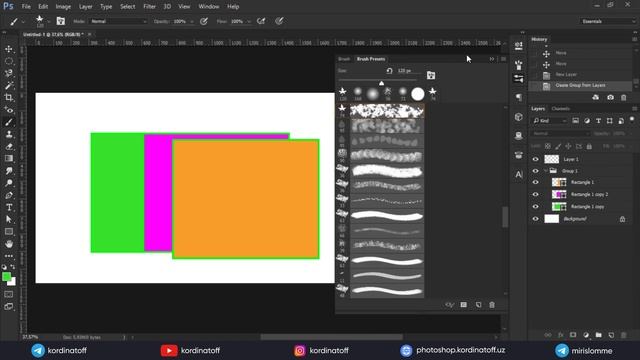Click the brush Size slider handle
Viewport: 640px width, 360px height.
pos(381,83)
